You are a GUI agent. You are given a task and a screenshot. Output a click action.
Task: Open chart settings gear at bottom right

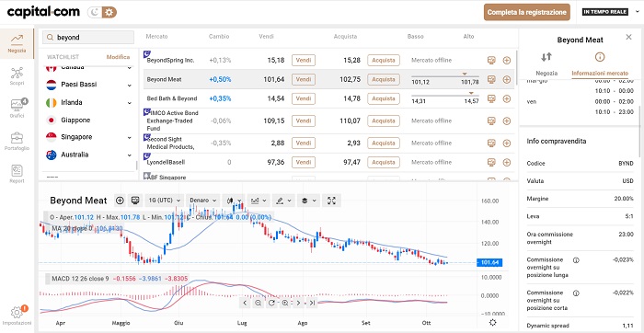493,323
